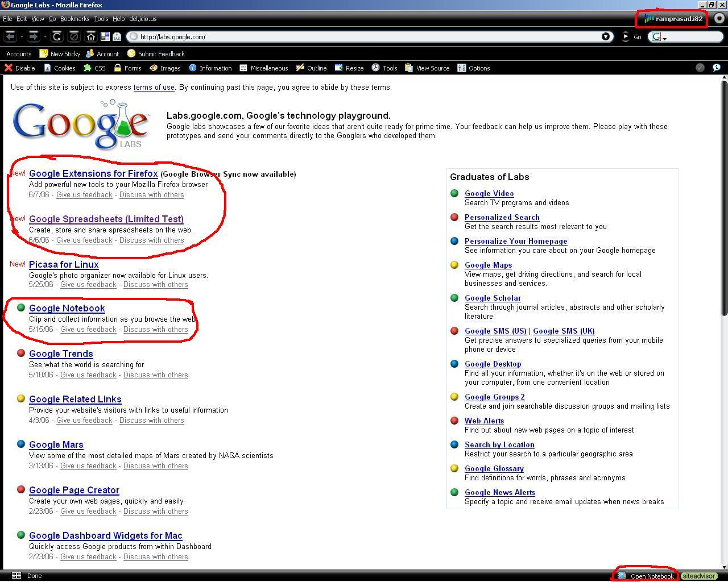Viewport: 728px width, 582px height.
Task: Open the Images developer menu
Action: 165,68
